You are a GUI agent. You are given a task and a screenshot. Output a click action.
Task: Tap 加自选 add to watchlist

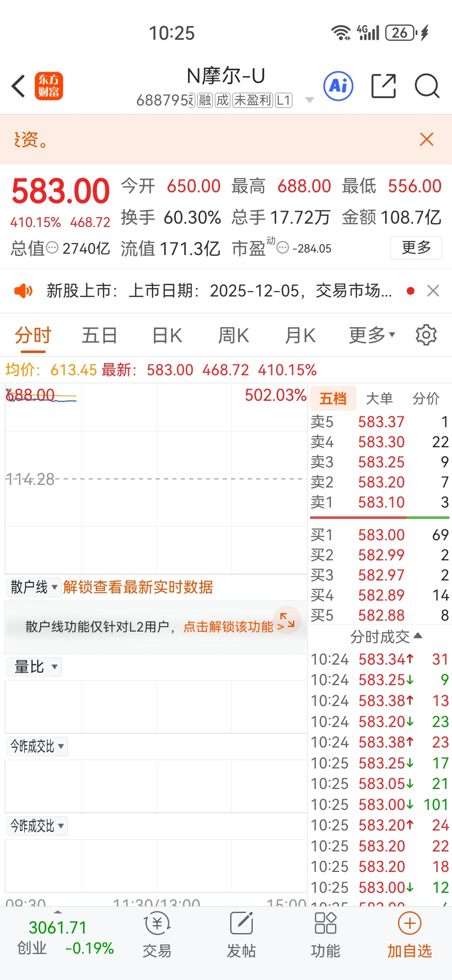pos(409,934)
